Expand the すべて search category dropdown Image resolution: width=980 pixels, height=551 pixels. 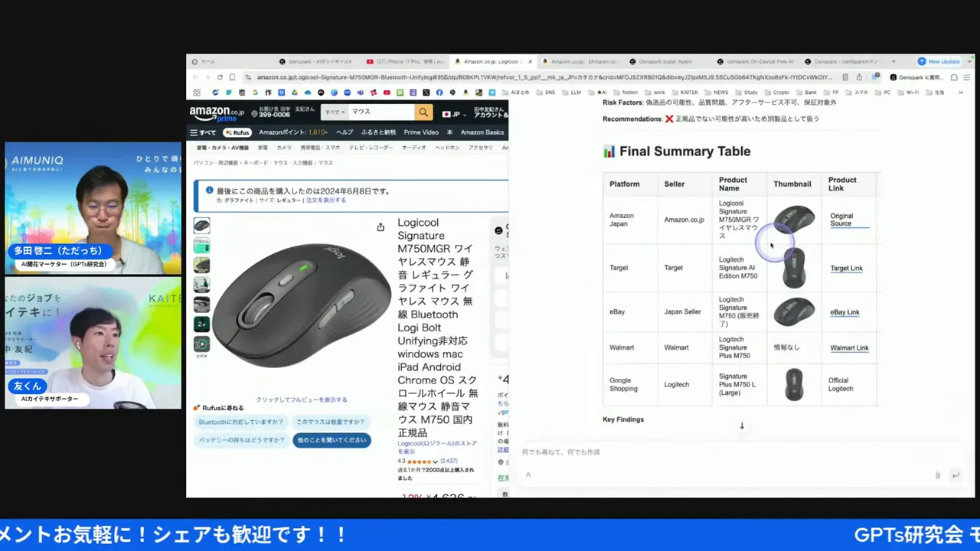click(x=334, y=112)
